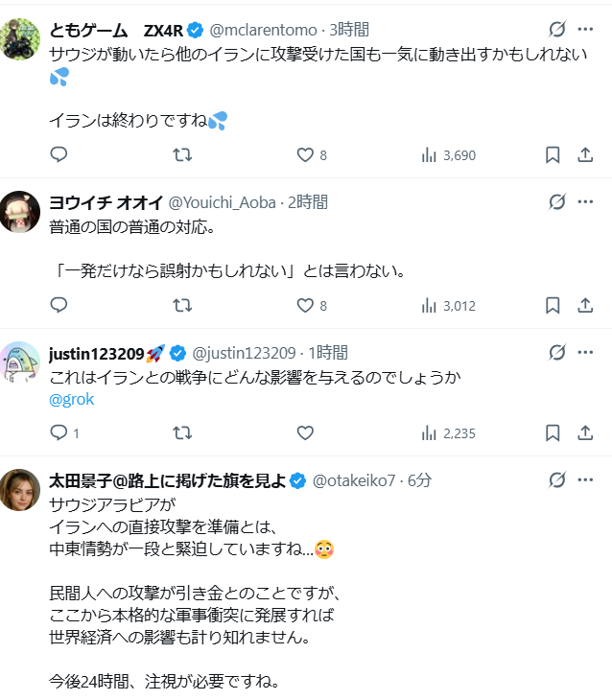Open Grok actions on 太田景子's tweet
This screenshot has height=700, width=612.
pos(555,479)
